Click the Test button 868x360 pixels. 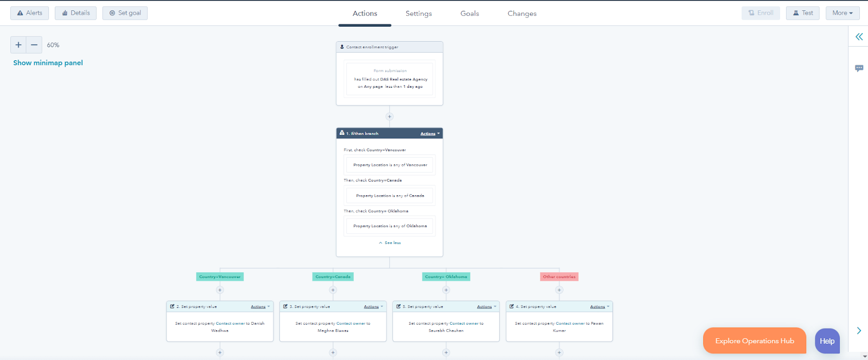[802, 13]
